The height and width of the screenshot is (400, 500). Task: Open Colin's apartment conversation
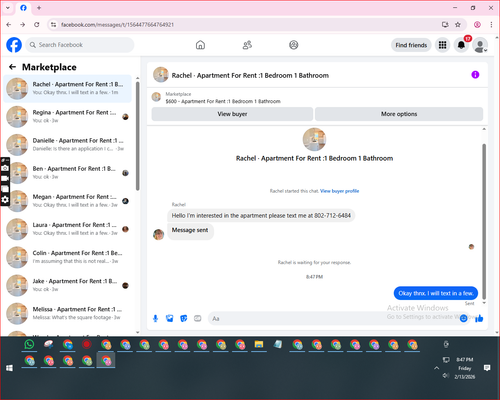(68, 257)
